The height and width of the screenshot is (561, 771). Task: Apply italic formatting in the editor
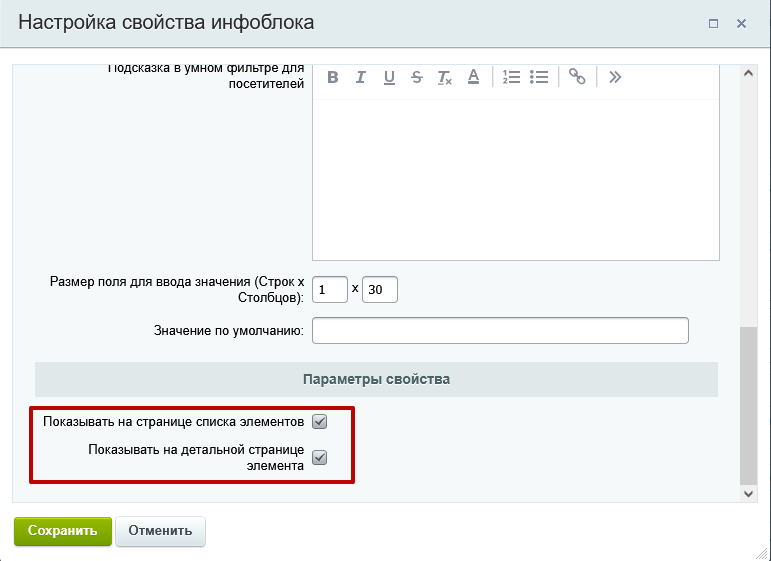(360, 77)
